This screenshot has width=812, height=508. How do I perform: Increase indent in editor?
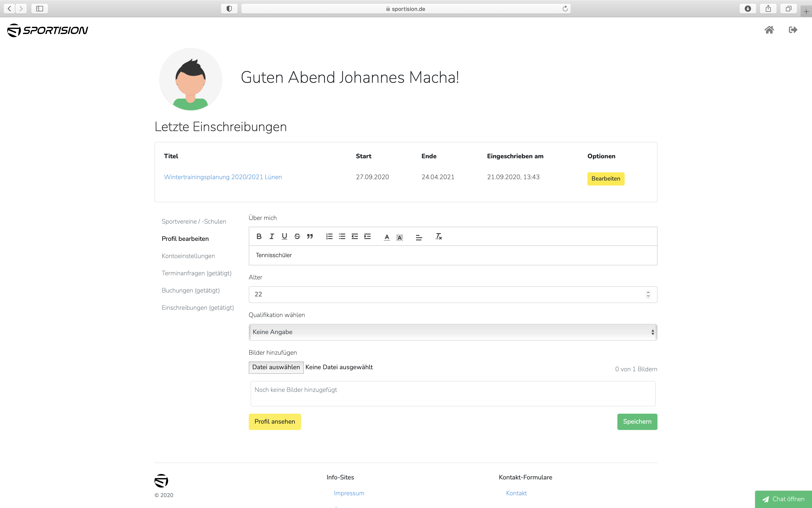(367, 237)
